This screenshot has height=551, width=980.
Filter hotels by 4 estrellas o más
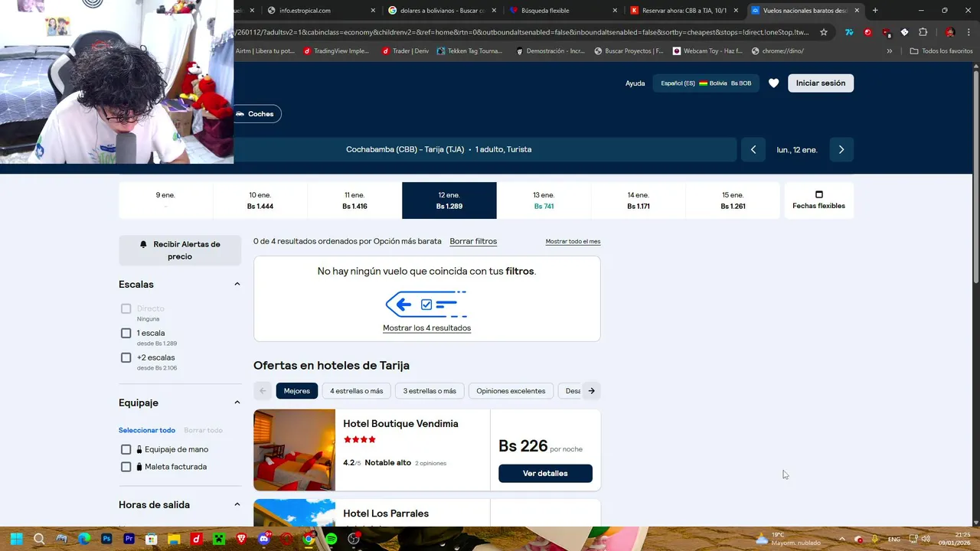356,391
